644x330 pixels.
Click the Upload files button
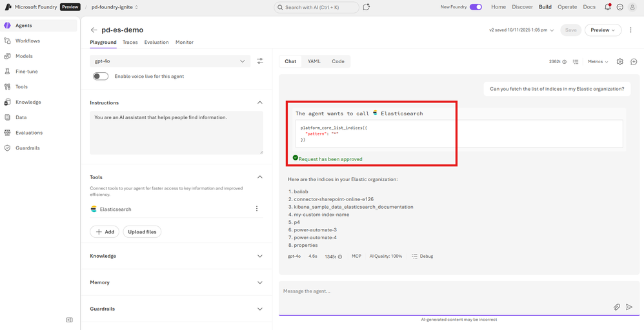[142, 232]
